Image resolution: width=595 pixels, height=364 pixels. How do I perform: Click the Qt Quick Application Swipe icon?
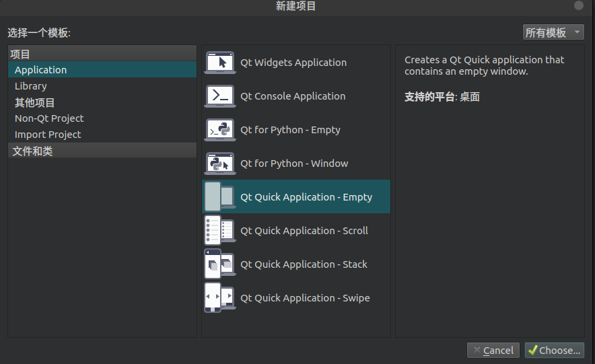pyautogui.click(x=220, y=298)
